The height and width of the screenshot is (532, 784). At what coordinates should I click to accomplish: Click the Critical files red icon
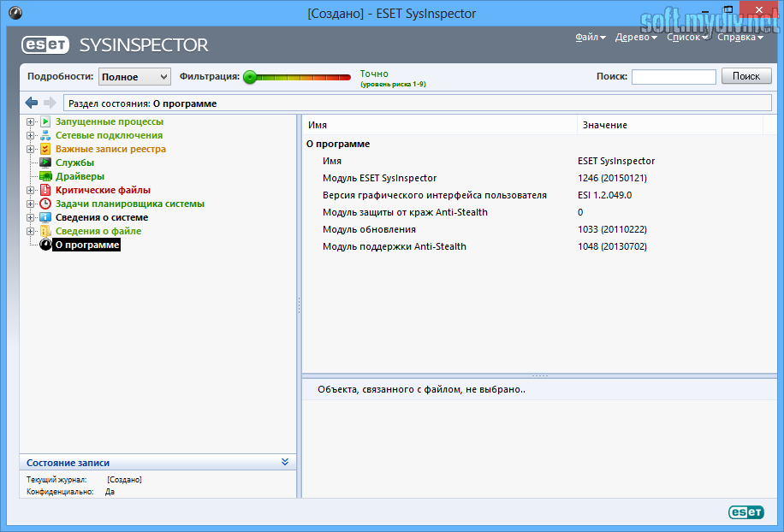pyautogui.click(x=45, y=190)
